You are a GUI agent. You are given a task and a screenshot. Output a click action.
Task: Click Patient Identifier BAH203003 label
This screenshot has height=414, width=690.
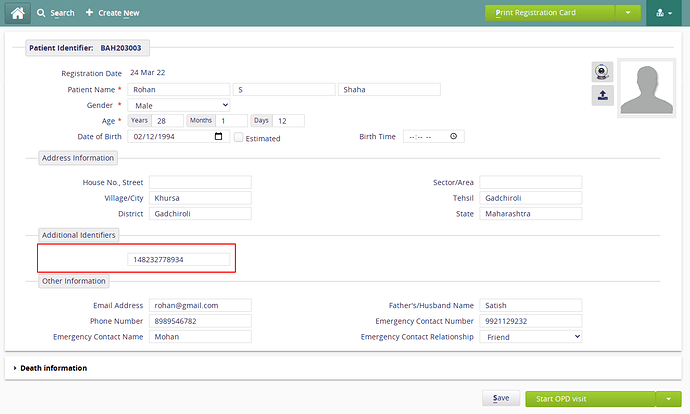click(87, 48)
